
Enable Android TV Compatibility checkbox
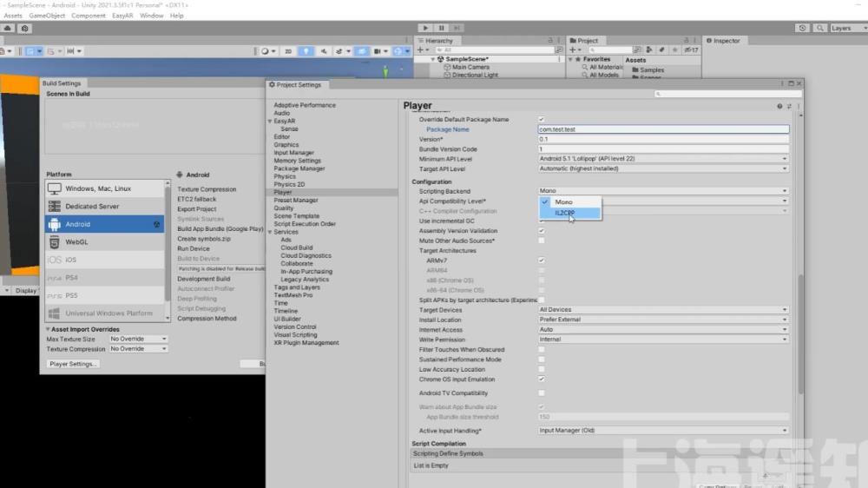pos(542,393)
